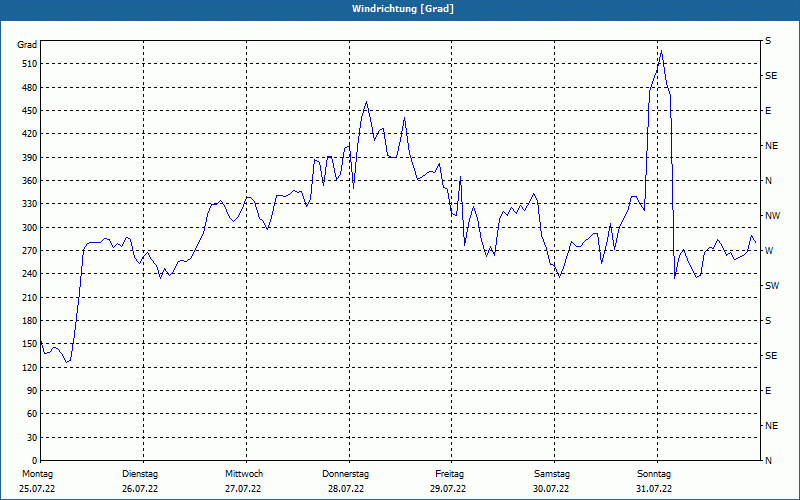Click the "E" compass label beside the 450 gridline
This screenshot has width=800, height=500.
(768, 111)
